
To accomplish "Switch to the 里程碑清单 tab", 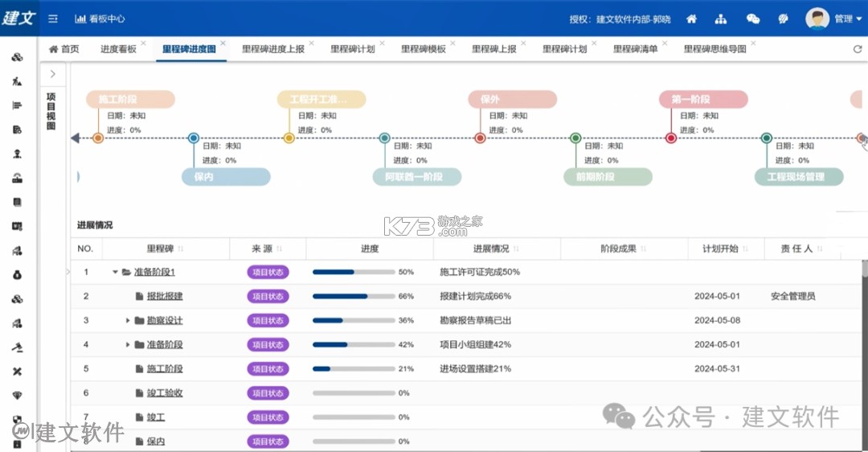I will tap(636, 49).
